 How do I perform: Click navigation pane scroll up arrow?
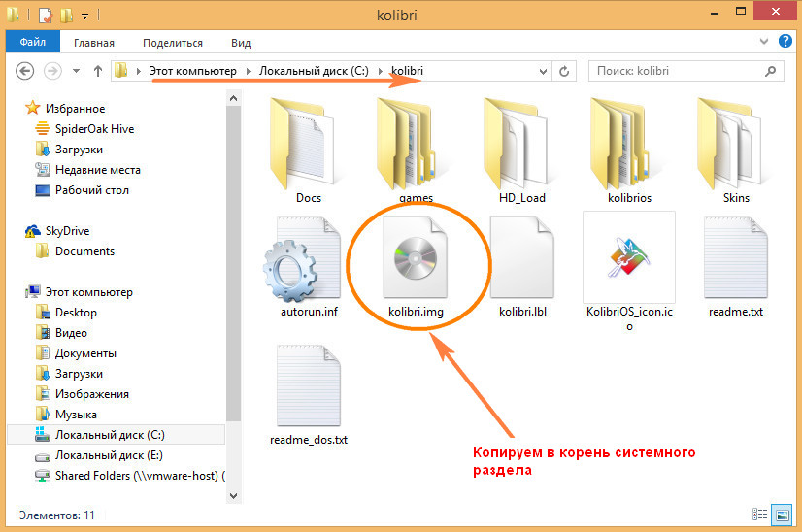point(234,98)
